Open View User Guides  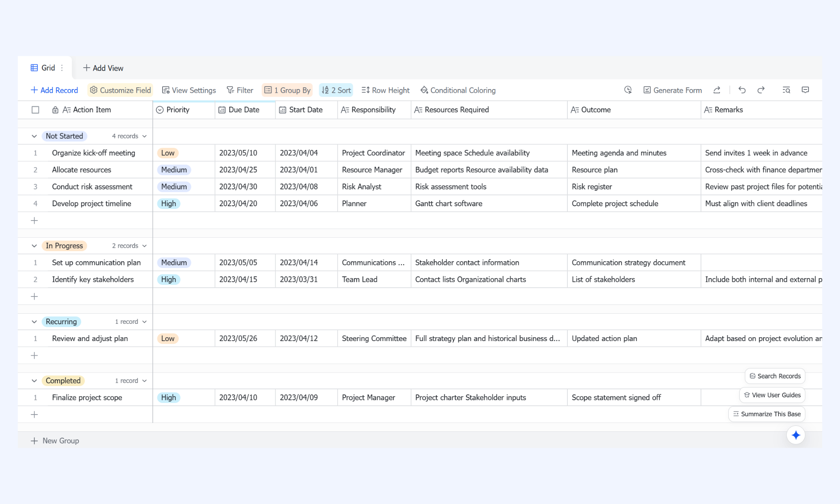click(772, 395)
